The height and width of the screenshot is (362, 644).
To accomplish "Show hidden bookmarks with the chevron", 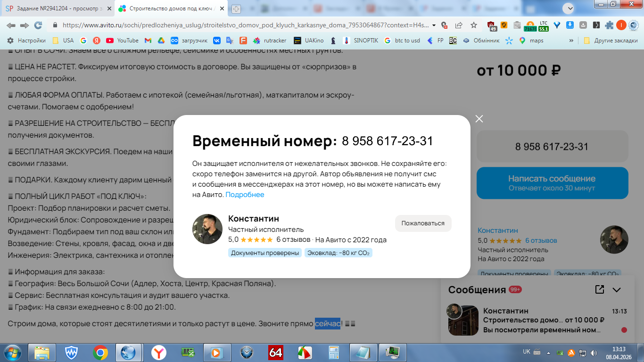I will (x=571, y=41).
